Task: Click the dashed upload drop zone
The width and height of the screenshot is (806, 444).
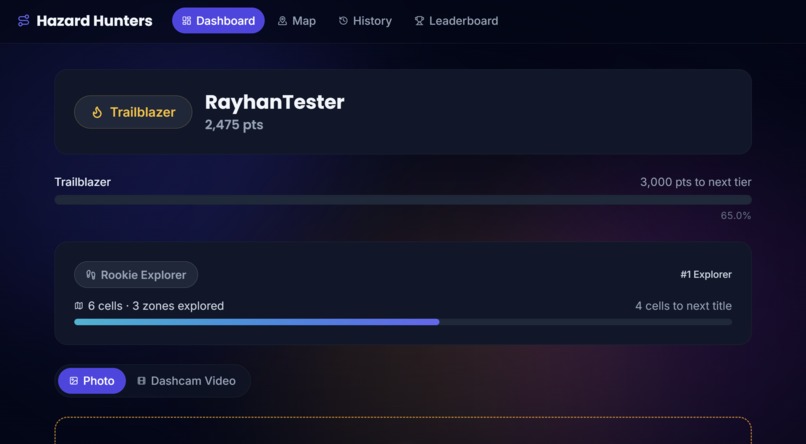Action: pyautogui.click(x=403, y=431)
